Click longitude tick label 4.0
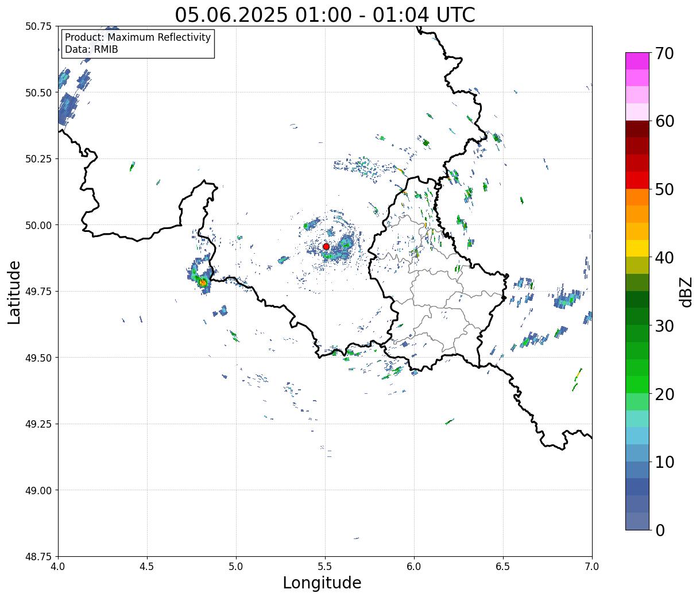The image size is (700, 597). [58, 567]
